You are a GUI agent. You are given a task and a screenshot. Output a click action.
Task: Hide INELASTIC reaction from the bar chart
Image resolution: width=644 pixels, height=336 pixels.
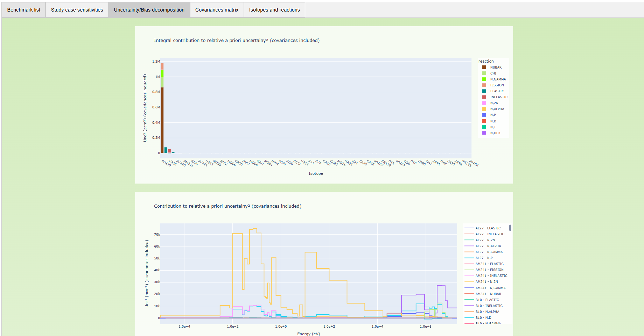[x=498, y=97]
